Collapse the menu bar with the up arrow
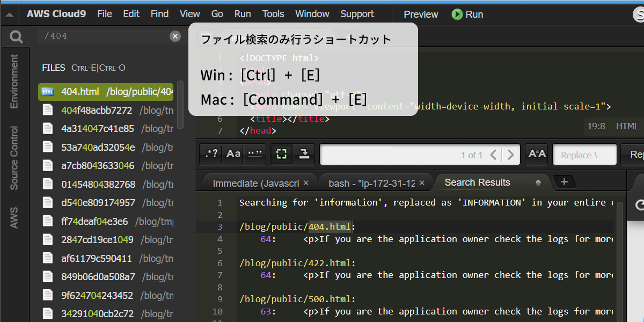The width and height of the screenshot is (644, 322). [x=9, y=14]
